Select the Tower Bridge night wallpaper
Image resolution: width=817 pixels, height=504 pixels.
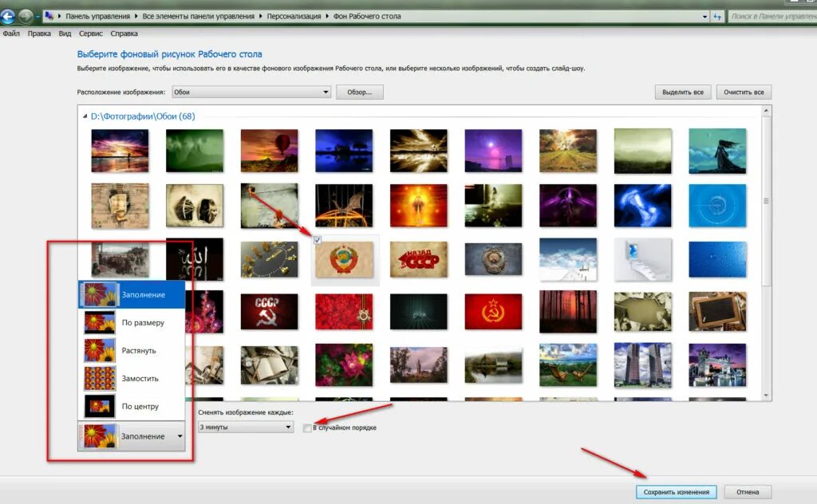(717, 365)
